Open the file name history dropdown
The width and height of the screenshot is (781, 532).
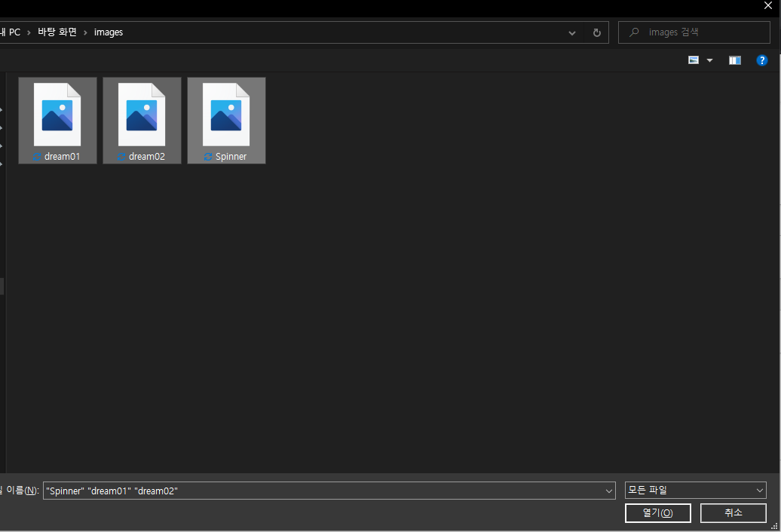(x=608, y=491)
